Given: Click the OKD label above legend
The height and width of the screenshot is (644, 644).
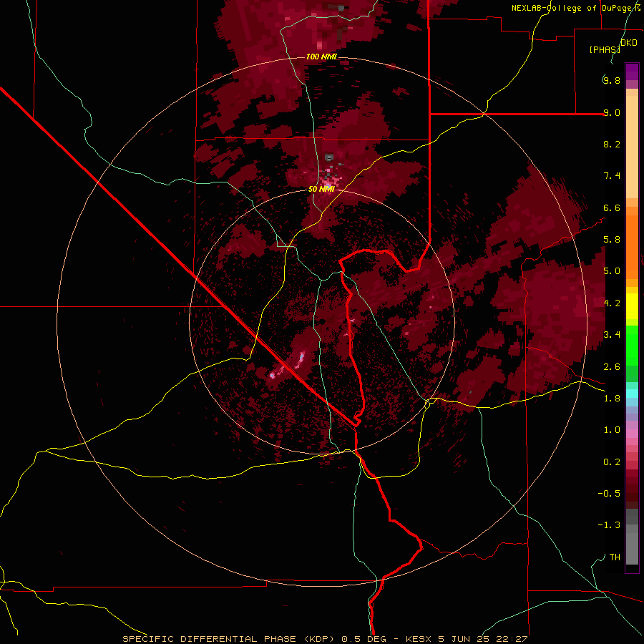Looking at the screenshot, I should 629,43.
